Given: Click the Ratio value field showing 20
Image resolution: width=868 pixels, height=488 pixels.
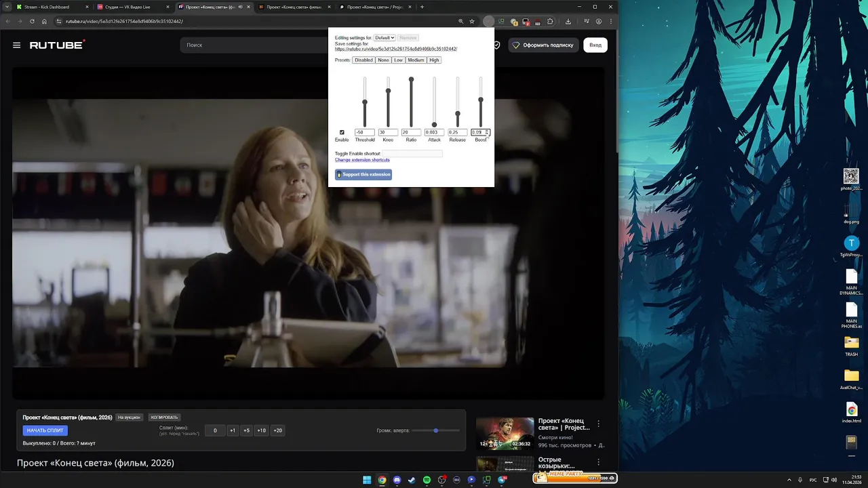Looking at the screenshot, I should [x=411, y=132].
